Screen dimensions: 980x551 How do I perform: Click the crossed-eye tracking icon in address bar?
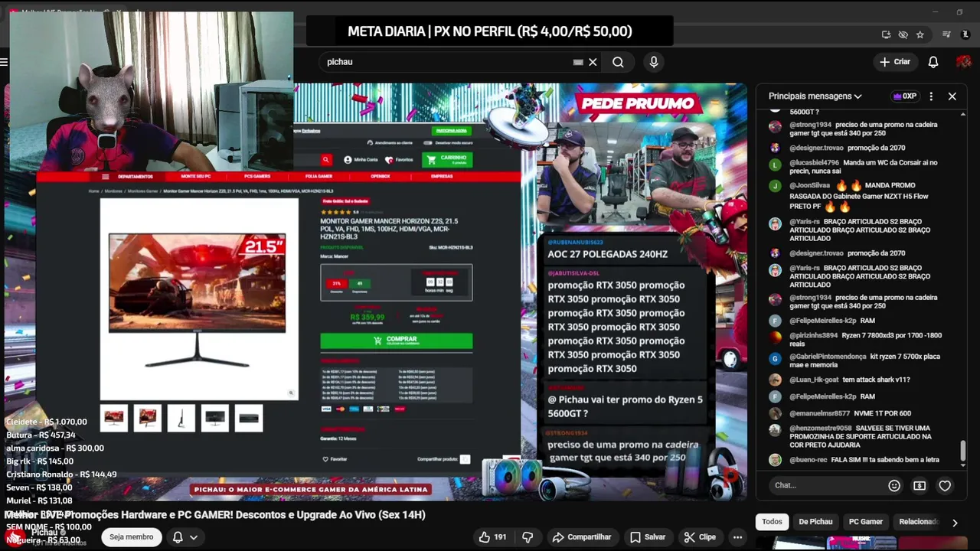(x=903, y=34)
